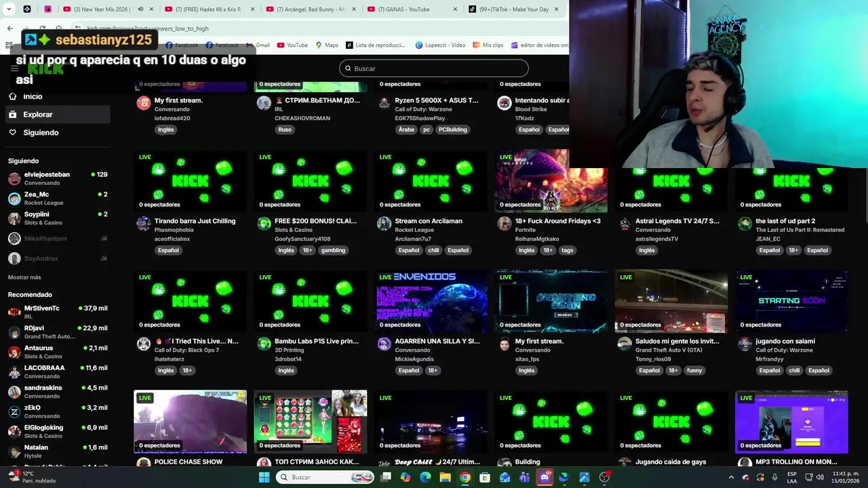Open Tirando barra Just Chilling stream thumbnail

(x=191, y=181)
